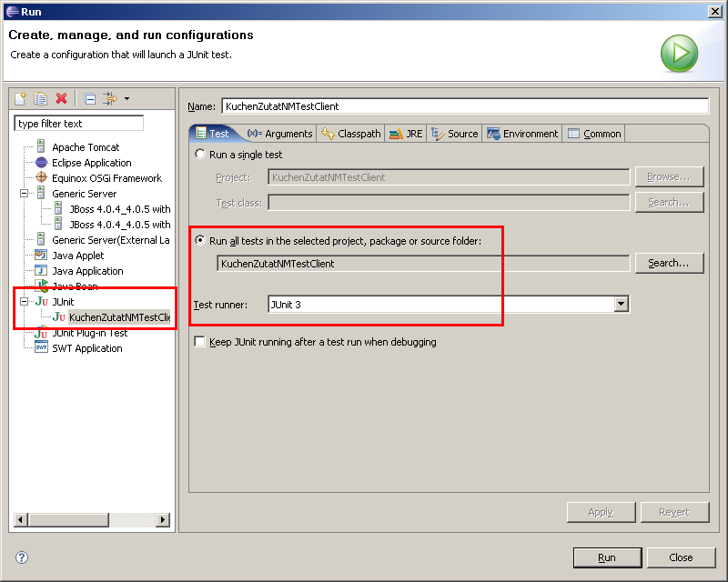Select the Apache Tomcat server icon
728x582 pixels.
tap(41, 147)
